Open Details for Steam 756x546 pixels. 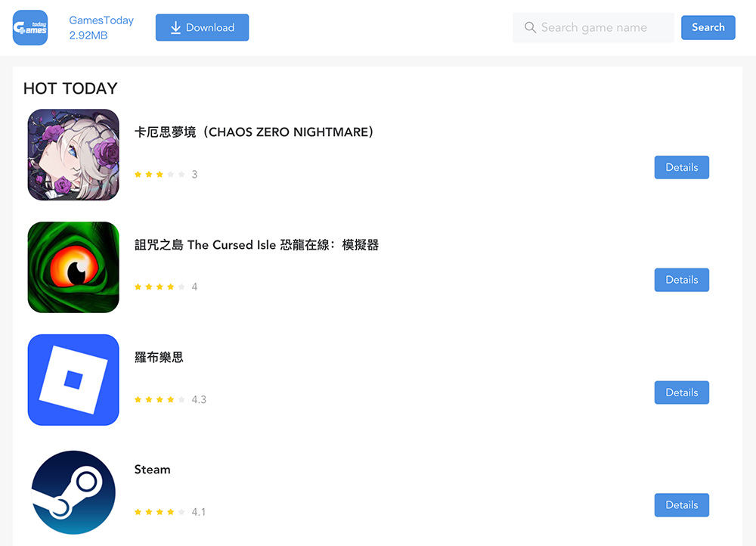tap(681, 505)
